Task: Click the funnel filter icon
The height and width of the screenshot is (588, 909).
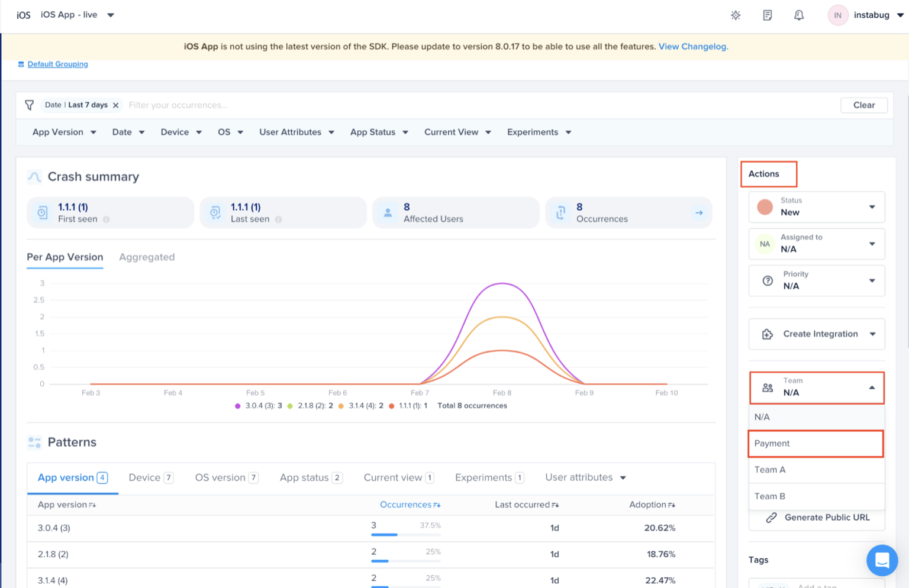Action: pos(29,105)
